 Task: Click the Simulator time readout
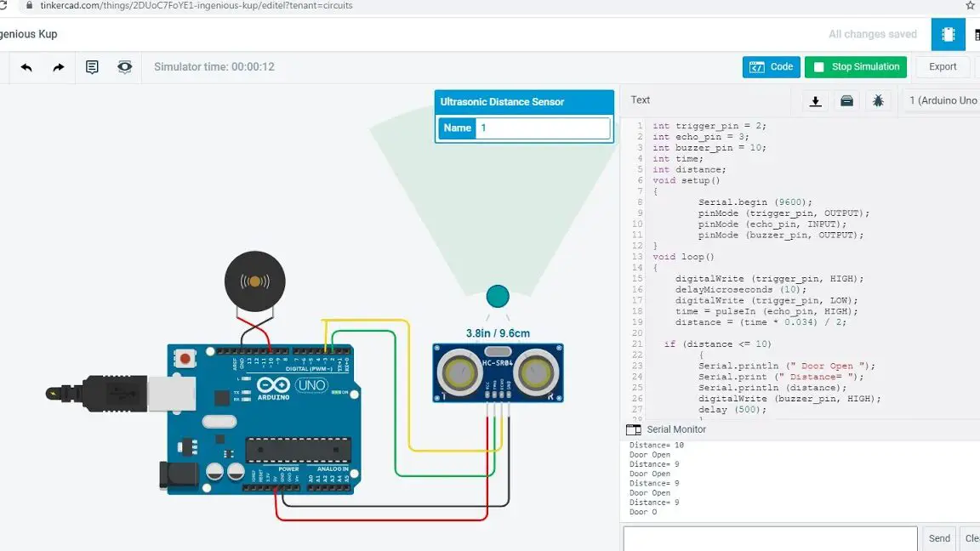pos(214,67)
